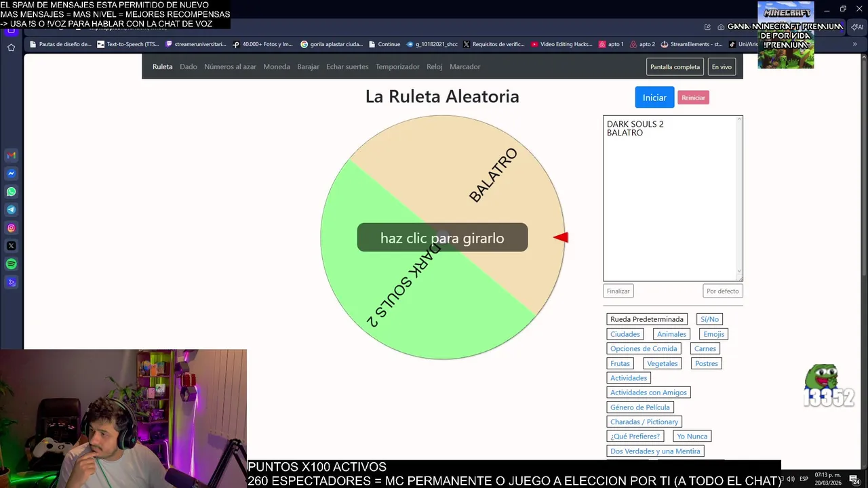Click the red pointer arrow on wheel
Viewport: 868px width, 488px height.
coord(561,237)
